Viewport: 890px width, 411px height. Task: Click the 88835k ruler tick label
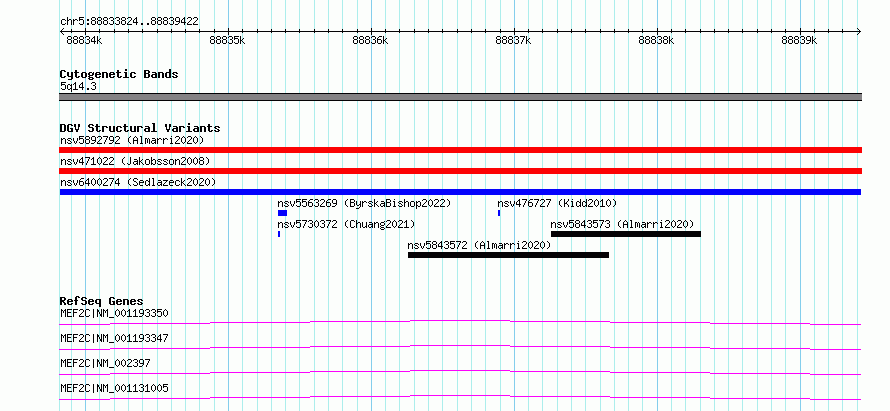point(227,41)
